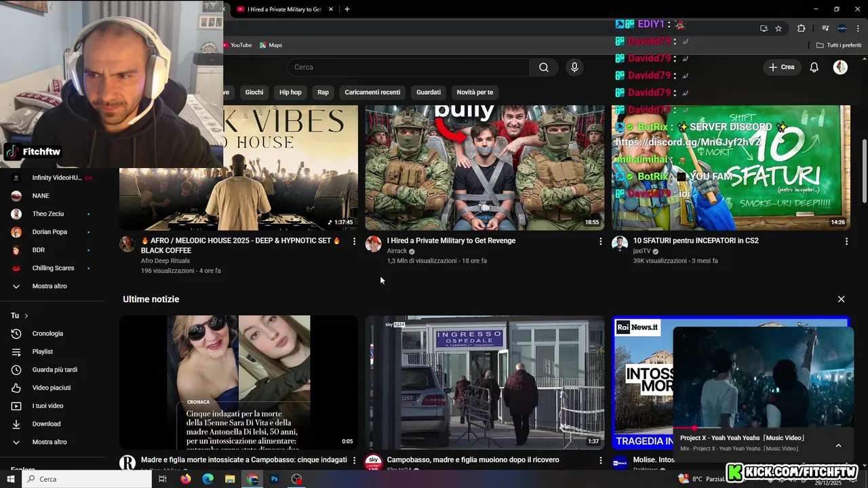868x488 pixels.
Task: Open OBS Studio from the taskbar
Action: point(296,479)
